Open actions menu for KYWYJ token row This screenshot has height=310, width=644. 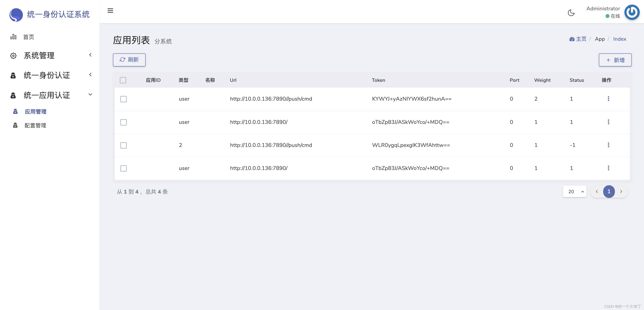[x=608, y=99]
